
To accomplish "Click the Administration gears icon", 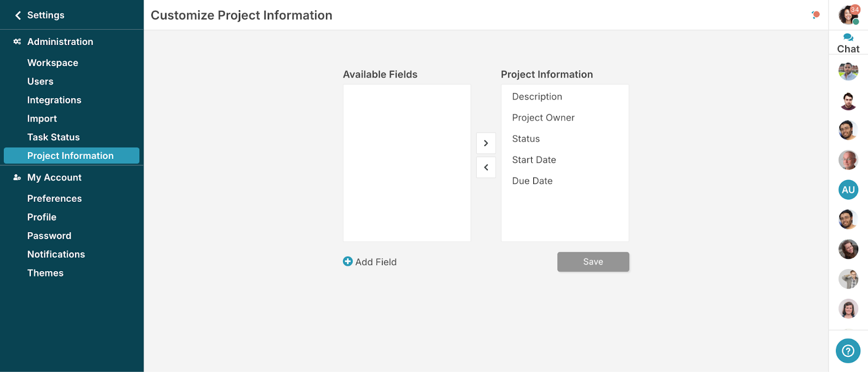I will tap(17, 42).
